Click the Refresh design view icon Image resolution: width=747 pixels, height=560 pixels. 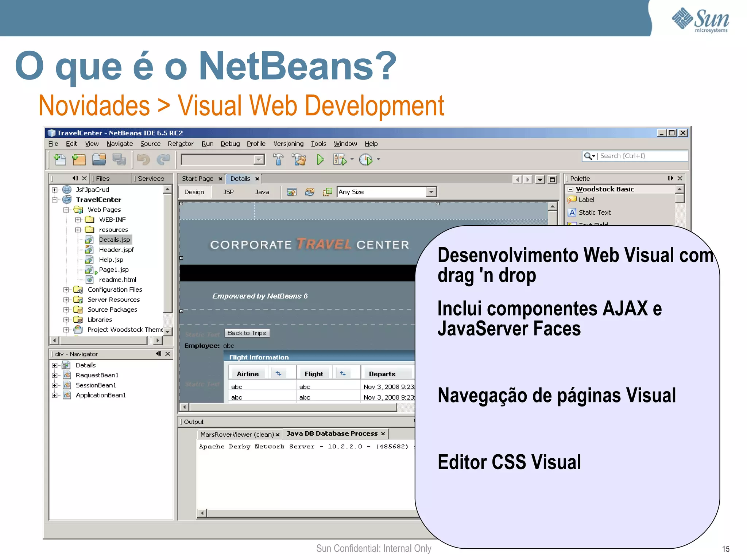(310, 192)
